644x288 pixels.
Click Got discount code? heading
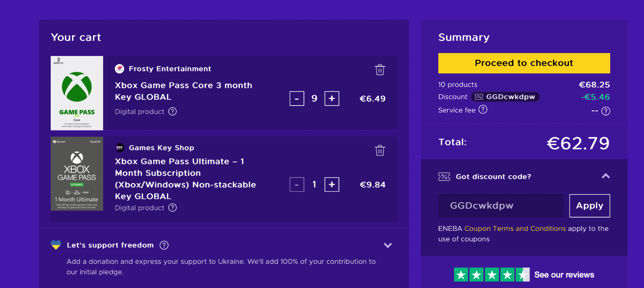click(493, 176)
